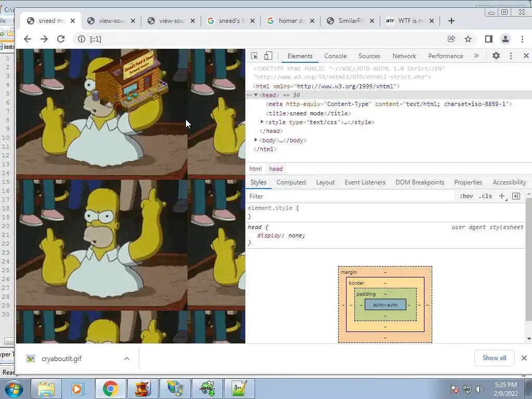The image size is (532, 399).
Task: Select the title element line
Action: pos(309,113)
